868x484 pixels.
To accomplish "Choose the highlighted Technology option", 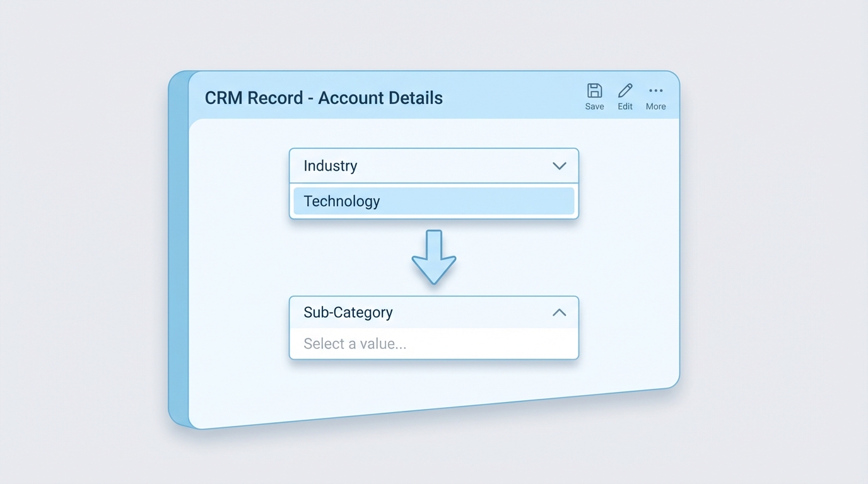I will point(433,201).
